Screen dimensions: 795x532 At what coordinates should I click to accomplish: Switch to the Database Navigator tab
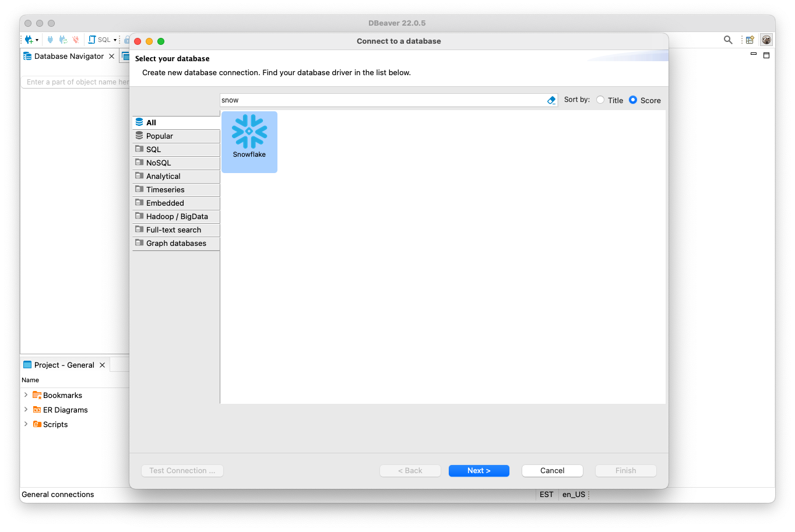[68, 56]
